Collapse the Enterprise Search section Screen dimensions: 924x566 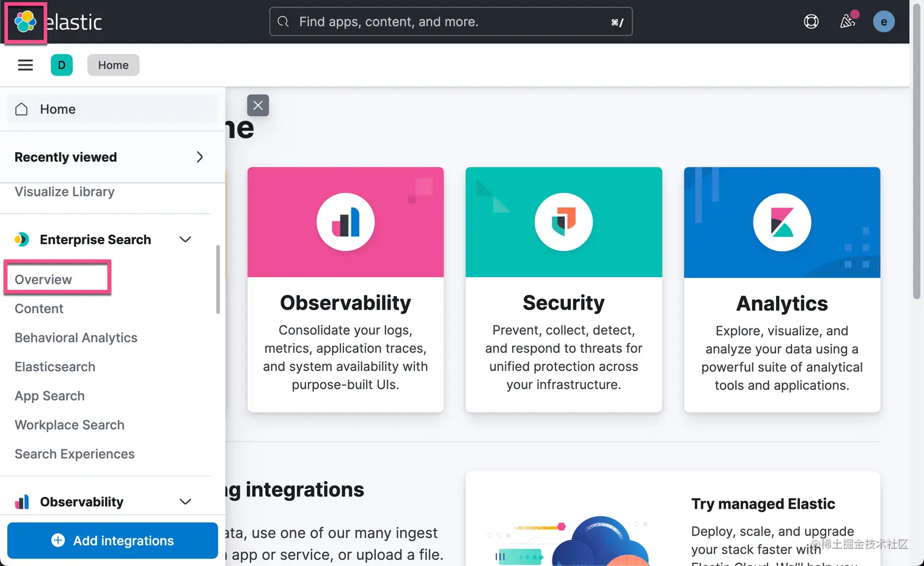coord(185,239)
